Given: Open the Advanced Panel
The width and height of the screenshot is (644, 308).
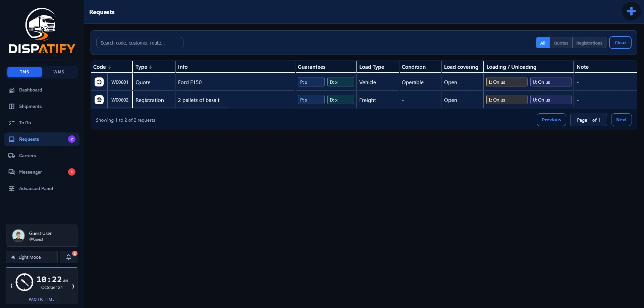Looking at the screenshot, I should pyautogui.click(x=42, y=188).
